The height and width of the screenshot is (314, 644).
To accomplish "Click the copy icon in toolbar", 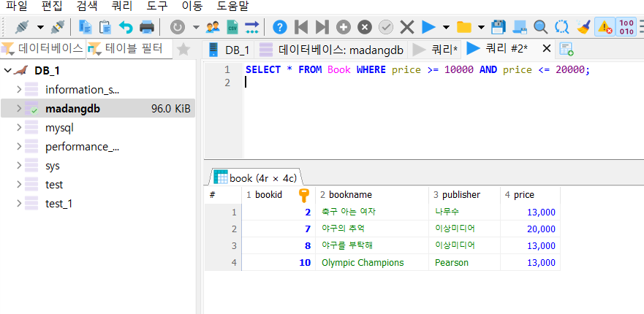I will click(x=86, y=28).
